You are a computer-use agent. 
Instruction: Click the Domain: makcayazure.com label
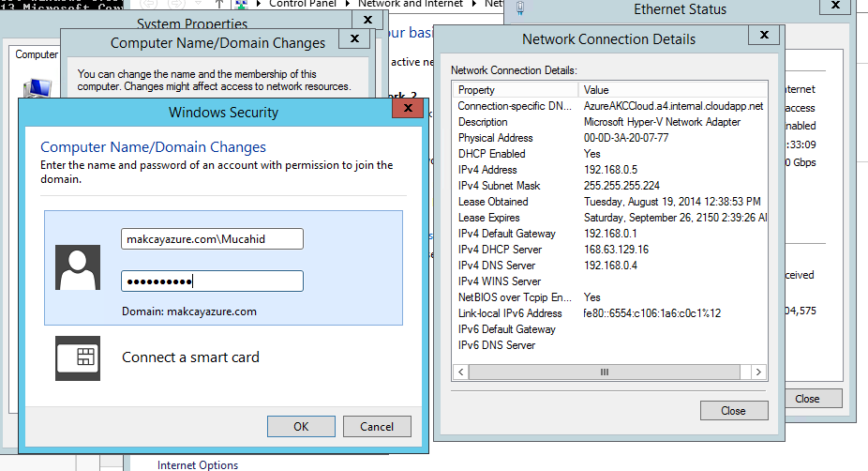pos(189,311)
